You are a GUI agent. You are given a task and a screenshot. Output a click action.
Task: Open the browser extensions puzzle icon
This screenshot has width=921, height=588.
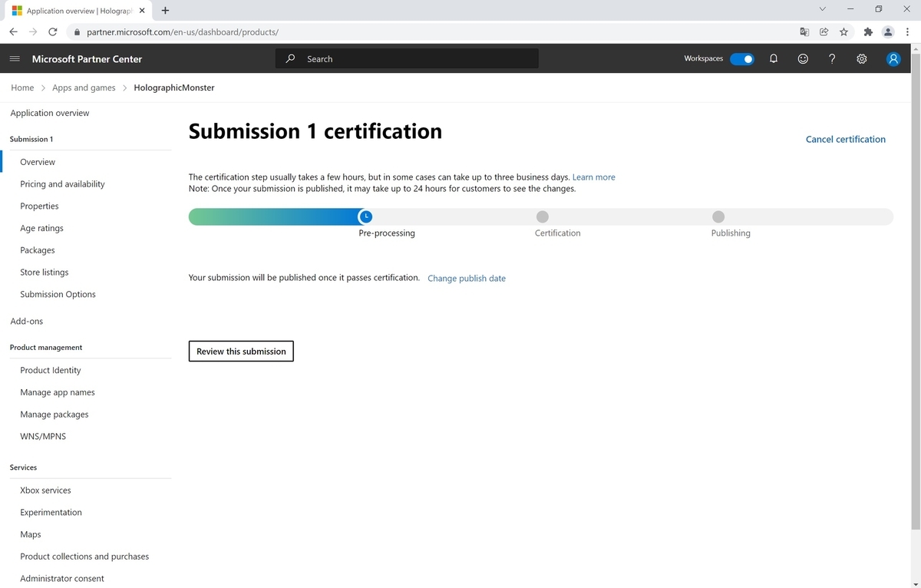pyautogui.click(x=868, y=32)
